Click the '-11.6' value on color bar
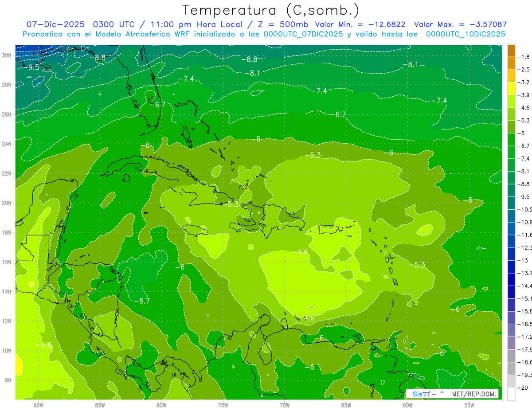532x411 pixels. click(525, 235)
